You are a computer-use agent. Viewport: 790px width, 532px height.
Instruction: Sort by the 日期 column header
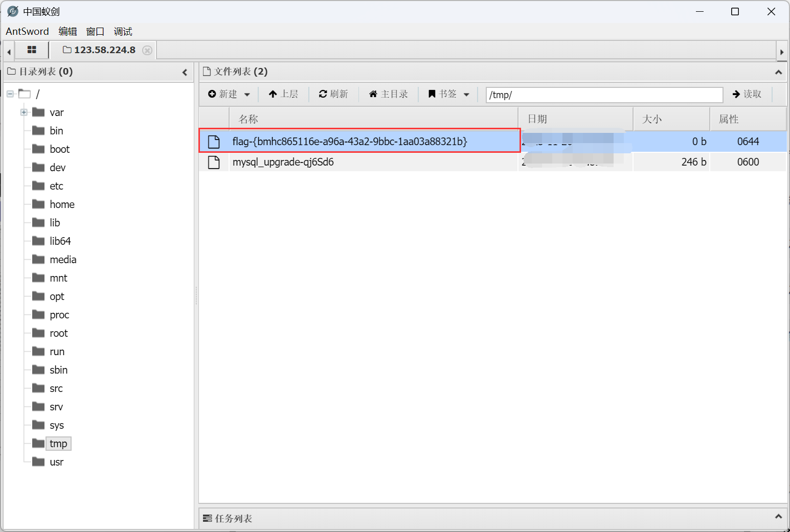(576, 119)
